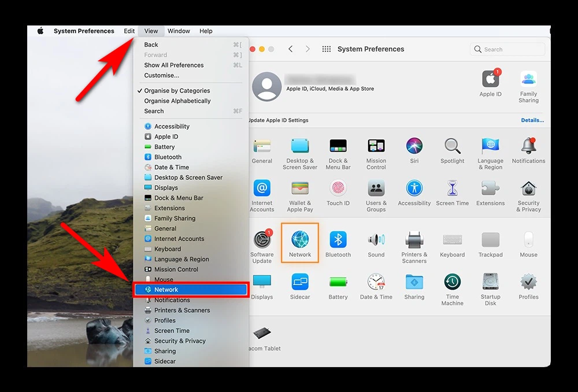
Task: Open Startup Disk preferences icon
Action: (x=490, y=282)
